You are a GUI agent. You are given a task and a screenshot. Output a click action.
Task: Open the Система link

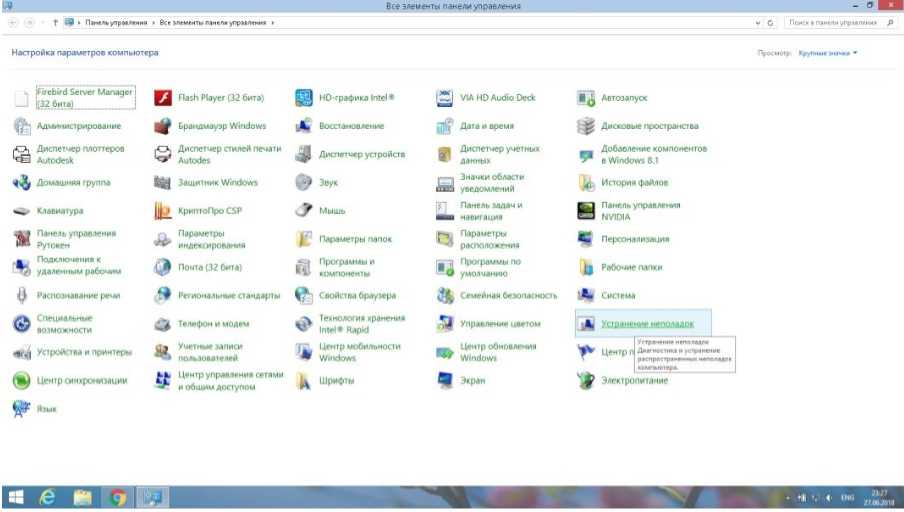click(x=617, y=296)
